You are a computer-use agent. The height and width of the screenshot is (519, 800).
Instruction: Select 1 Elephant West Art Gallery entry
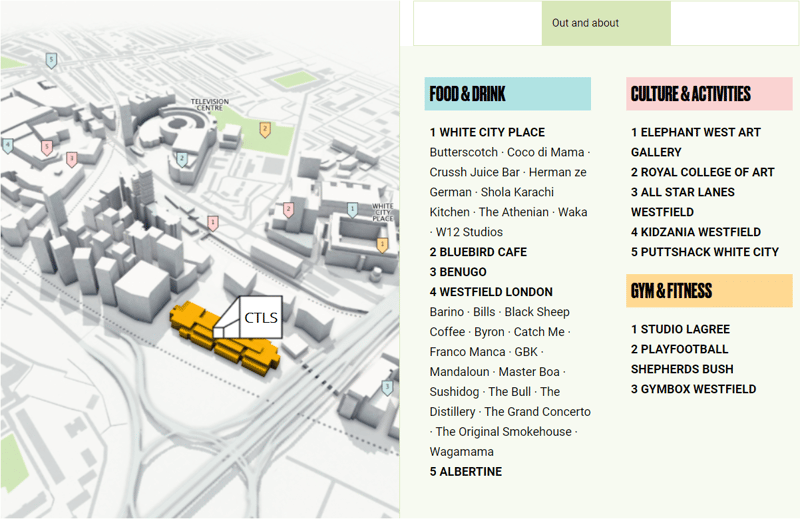point(695,142)
